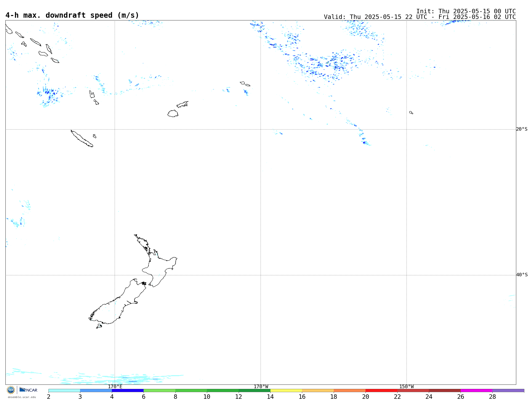Click the orange 18-20 color swatch
The image size is (532, 400).
[350, 390]
